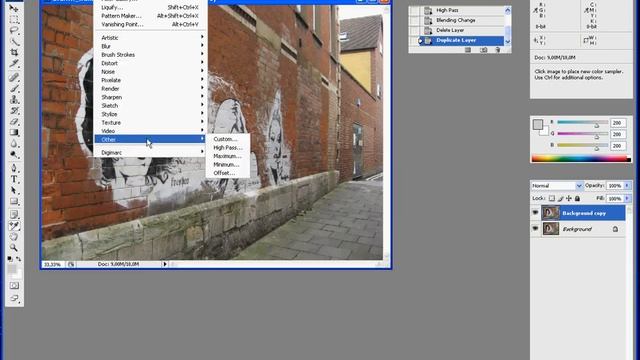Select the Healing Brush tool

14,77
